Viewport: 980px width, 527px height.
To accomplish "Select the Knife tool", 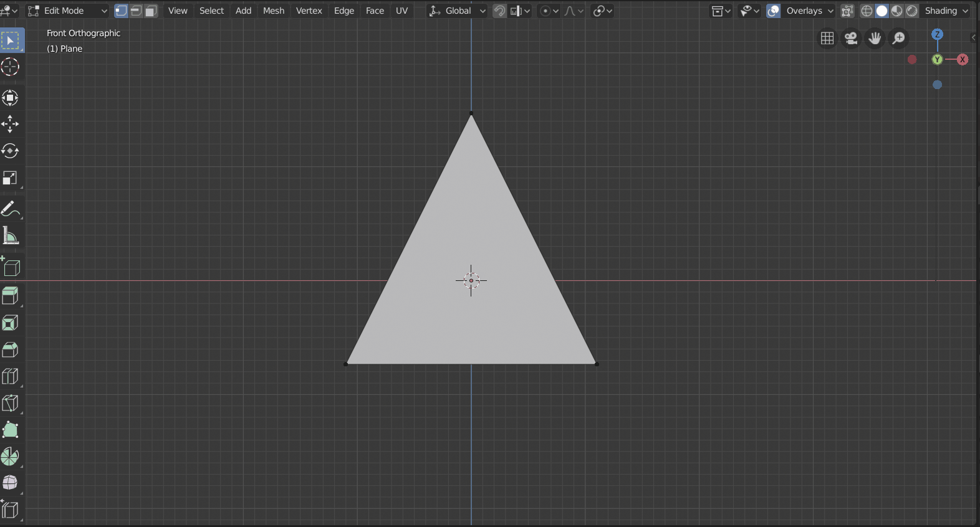I will pyautogui.click(x=11, y=403).
